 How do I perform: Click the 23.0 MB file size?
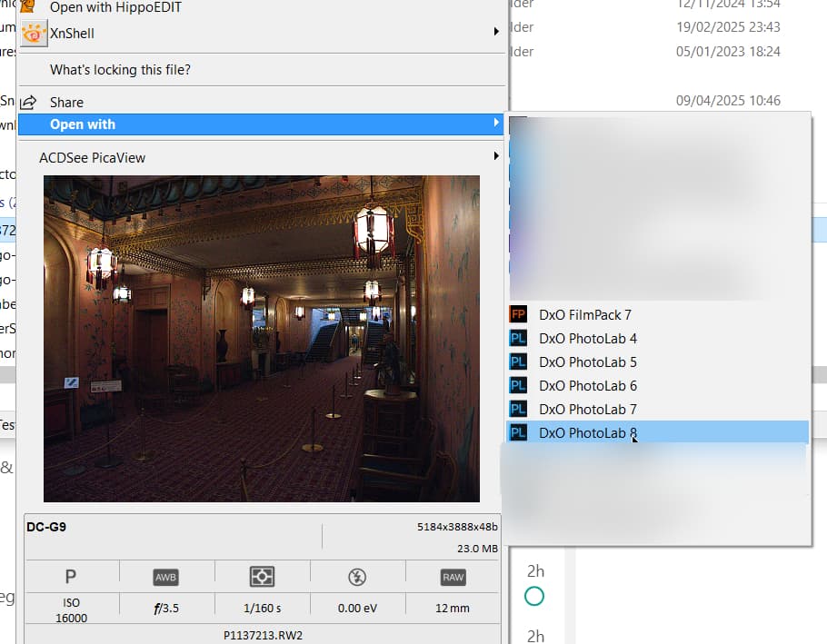[x=477, y=549]
